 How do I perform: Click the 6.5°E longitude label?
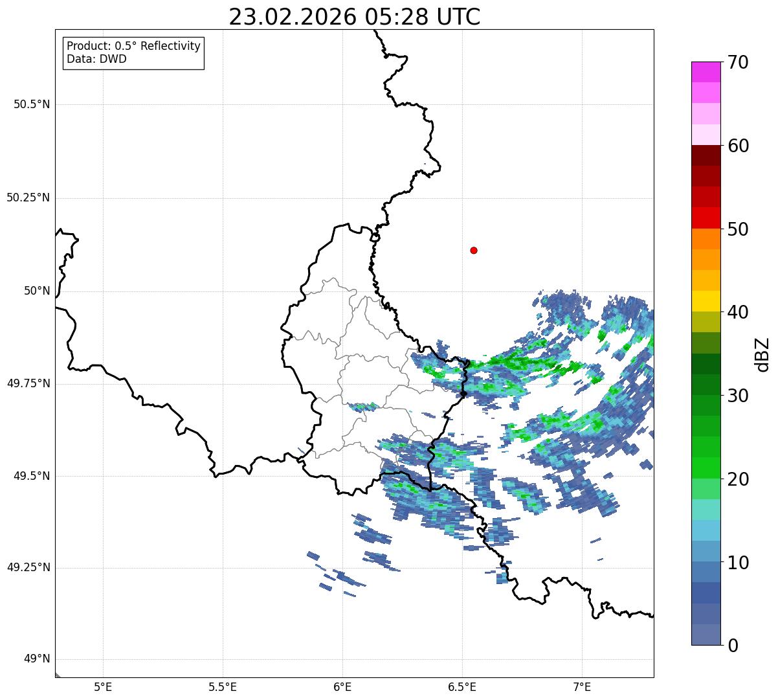click(462, 686)
